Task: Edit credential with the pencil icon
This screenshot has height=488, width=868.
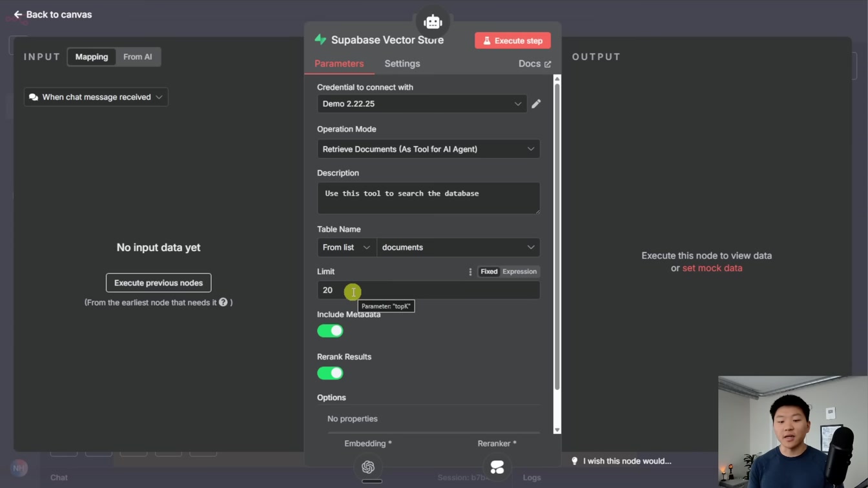Action: pyautogui.click(x=536, y=104)
